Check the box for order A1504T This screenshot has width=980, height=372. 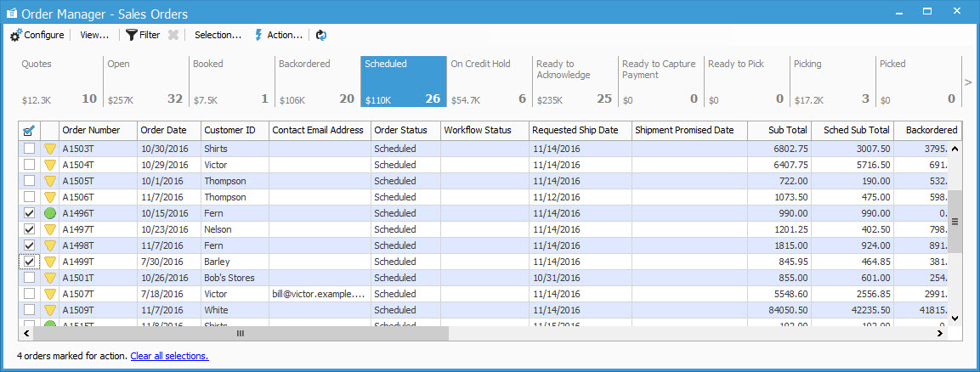[29, 165]
